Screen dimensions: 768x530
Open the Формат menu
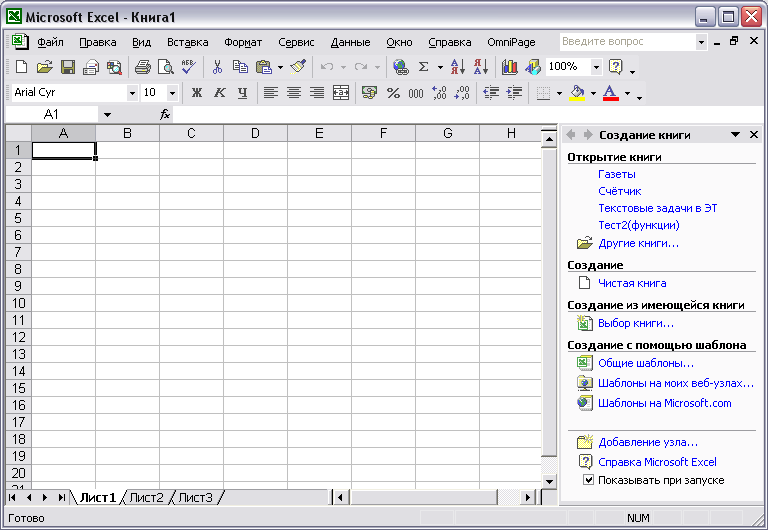pyautogui.click(x=243, y=42)
